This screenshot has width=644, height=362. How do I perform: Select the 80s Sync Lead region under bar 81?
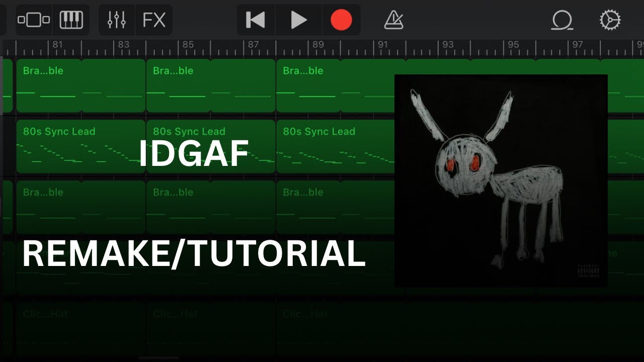coord(81,146)
